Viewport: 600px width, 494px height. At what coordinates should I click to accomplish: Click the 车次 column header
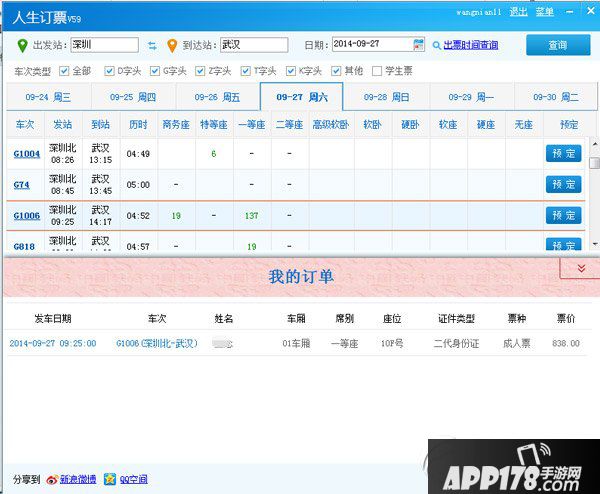(25, 124)
